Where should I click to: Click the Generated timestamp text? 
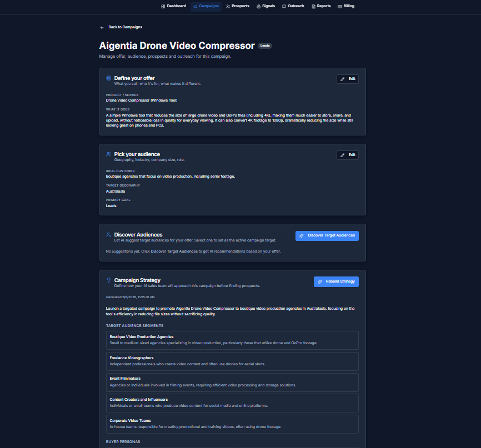(x=130, y=297)
